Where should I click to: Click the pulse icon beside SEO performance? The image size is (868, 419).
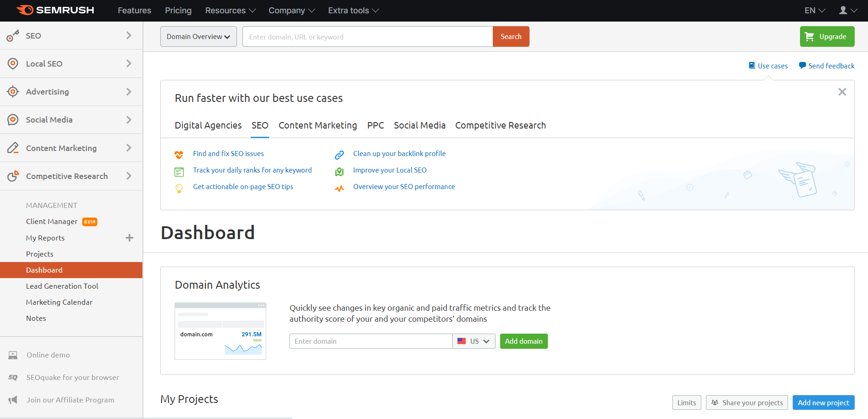(x=339, y=189)
